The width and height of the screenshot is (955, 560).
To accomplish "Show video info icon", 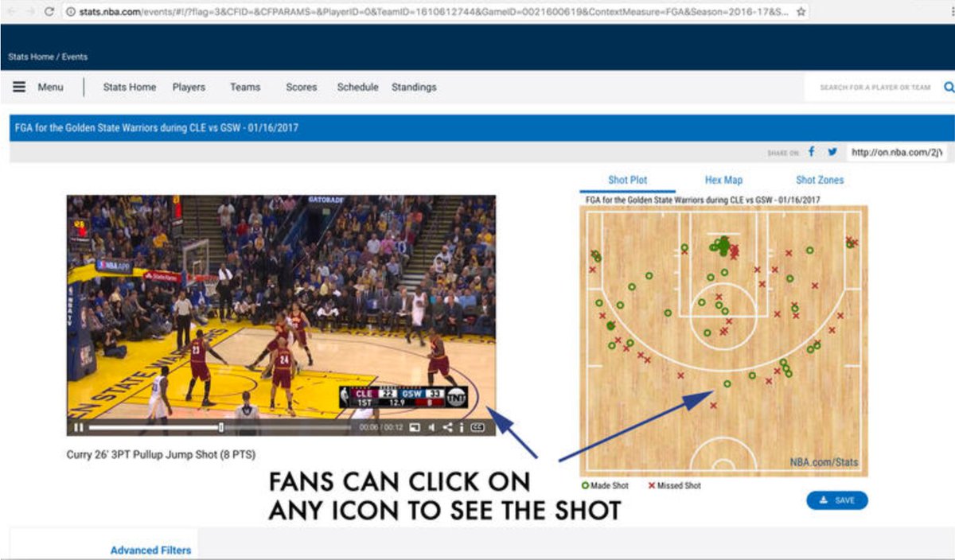I will point(462,427).
